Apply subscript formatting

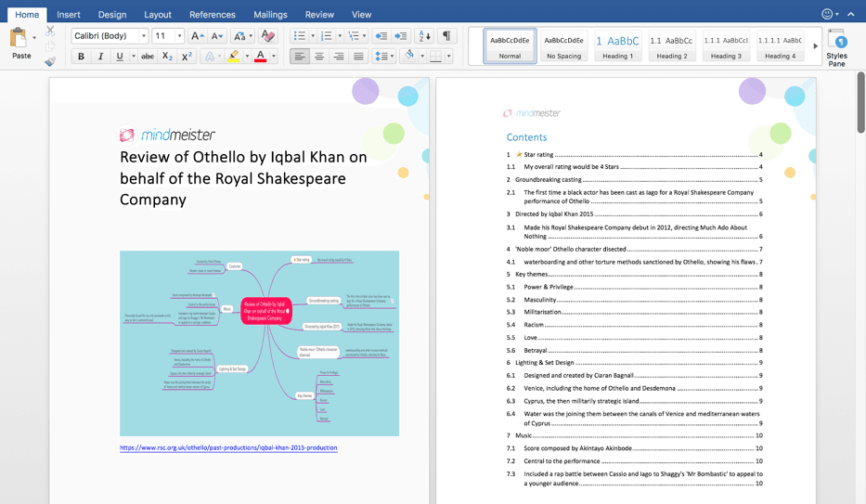(x=167, y=57)
